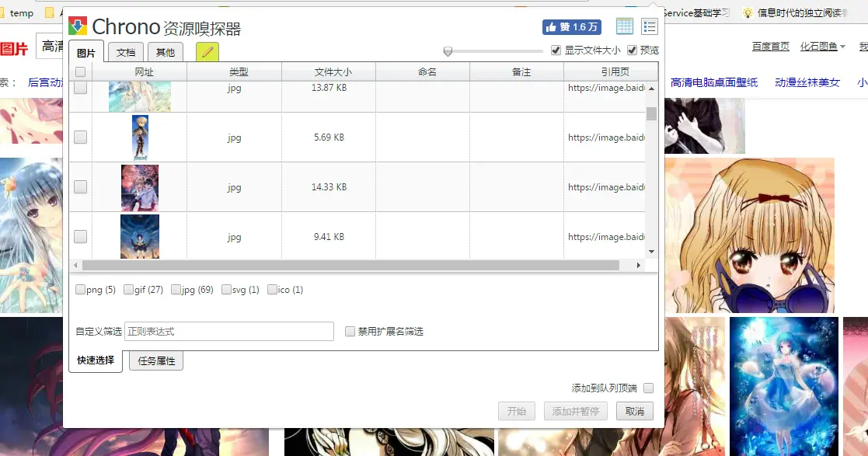Image resolution: width=868 pixels, height=456 pixels.
Task: Open 信息时代的独立阅读 bookmark
Action: (796, 12)
